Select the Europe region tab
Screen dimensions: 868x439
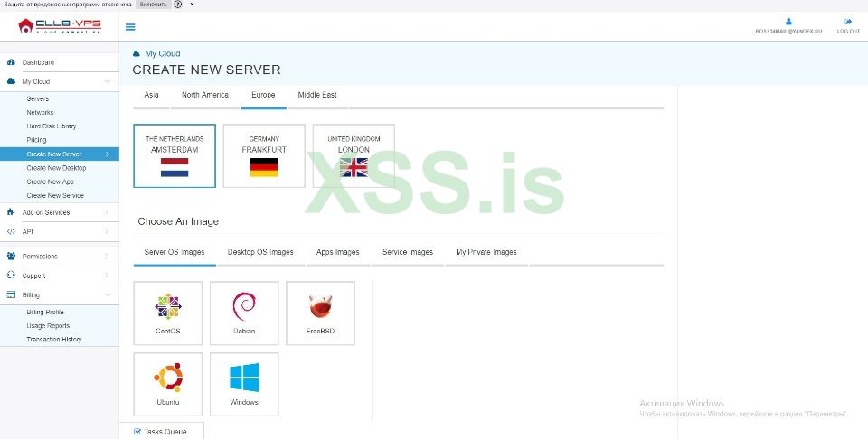point(263,95)
